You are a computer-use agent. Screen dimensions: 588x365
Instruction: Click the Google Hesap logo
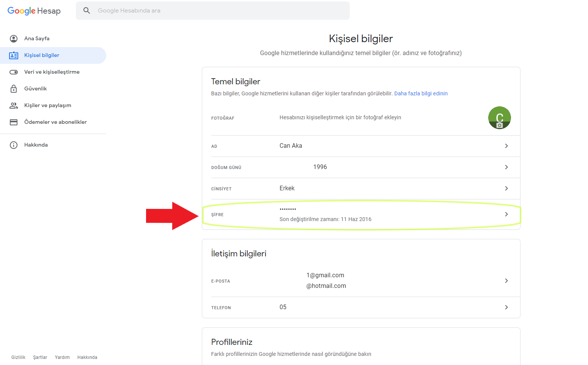(x=34, y=11)
